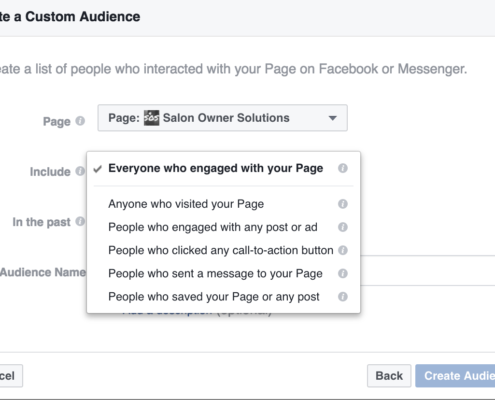The width and height of the screenshot is (495, 400).
Task: Select Everyone who engaged with your Page
Action: pos(223,168)
